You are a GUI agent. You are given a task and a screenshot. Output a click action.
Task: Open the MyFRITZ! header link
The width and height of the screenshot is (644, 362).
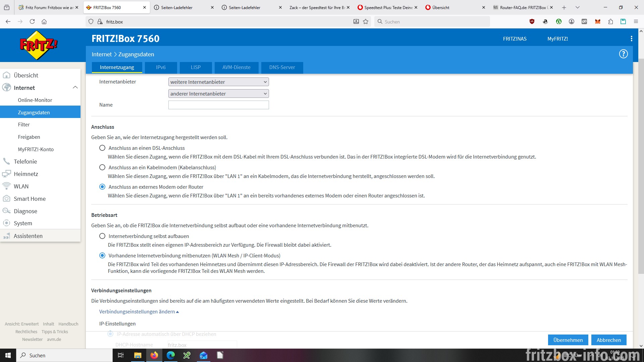557,39
